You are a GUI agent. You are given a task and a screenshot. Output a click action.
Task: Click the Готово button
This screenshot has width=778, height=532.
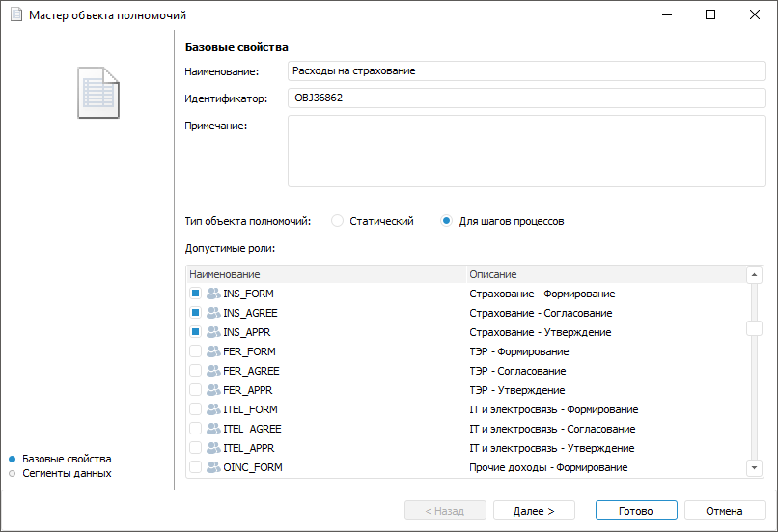[636, 511]
